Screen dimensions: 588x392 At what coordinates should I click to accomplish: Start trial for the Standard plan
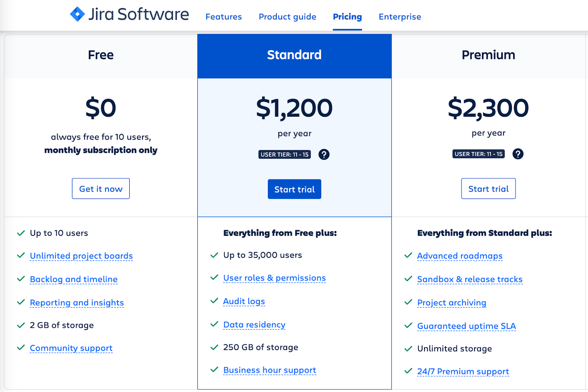[294, 189]
